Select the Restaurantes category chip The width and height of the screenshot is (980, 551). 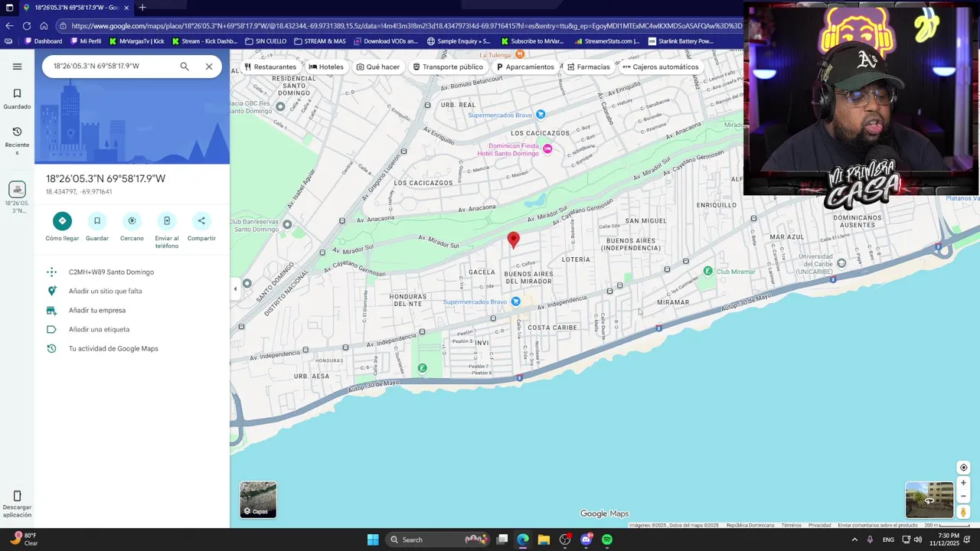pyautogui.click(x=269, y=67)
